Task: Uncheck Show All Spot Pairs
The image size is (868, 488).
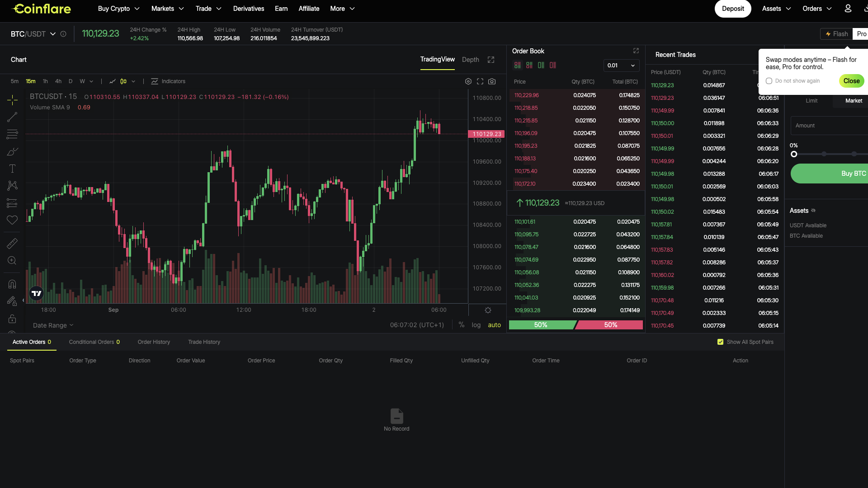Action: 720,342
